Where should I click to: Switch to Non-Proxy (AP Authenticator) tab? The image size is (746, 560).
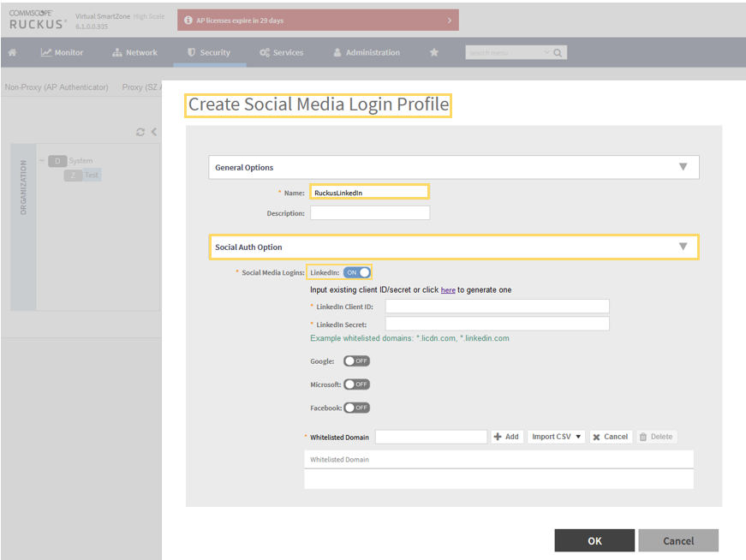(x=57, y=87)
